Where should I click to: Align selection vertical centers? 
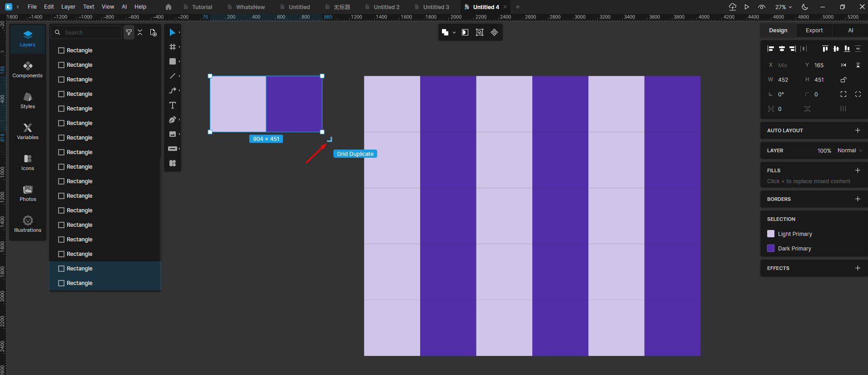(836, 49)
